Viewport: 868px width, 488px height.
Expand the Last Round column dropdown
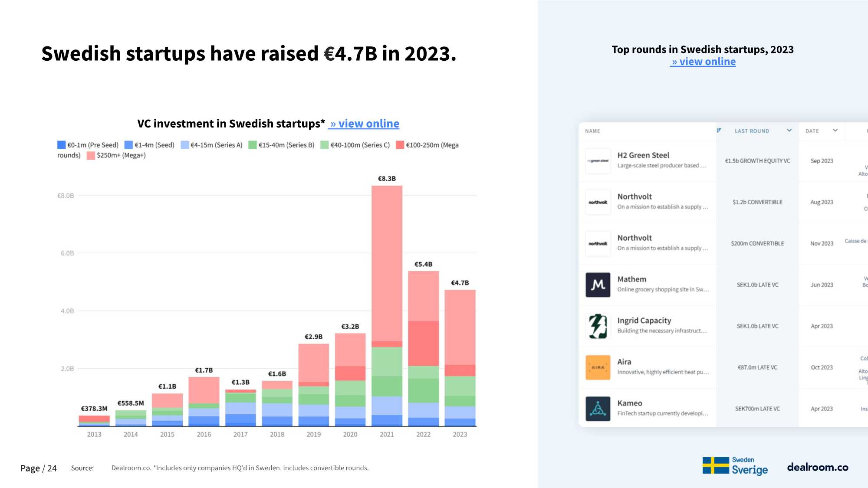pos(789,131)
